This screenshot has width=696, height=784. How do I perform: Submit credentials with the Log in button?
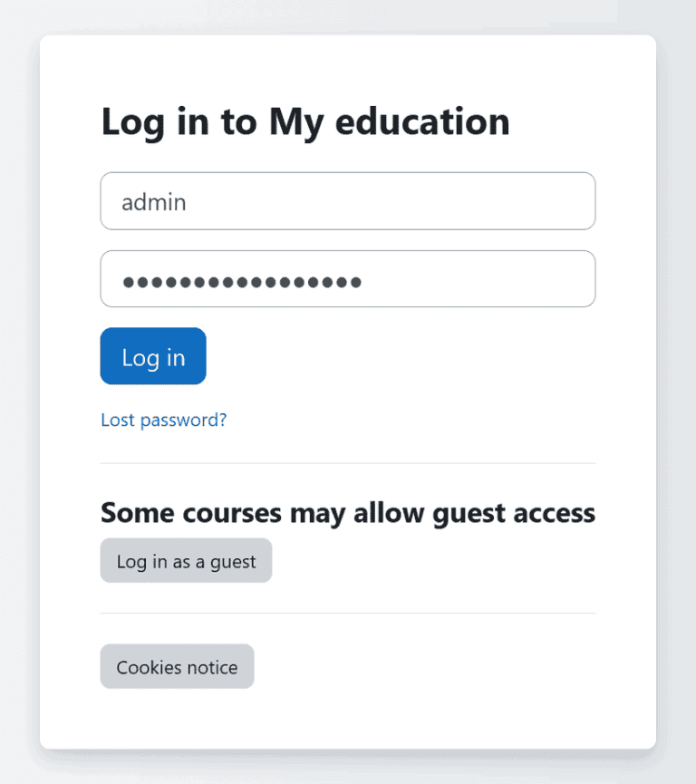pyautogui.click(x=152, y=356)
